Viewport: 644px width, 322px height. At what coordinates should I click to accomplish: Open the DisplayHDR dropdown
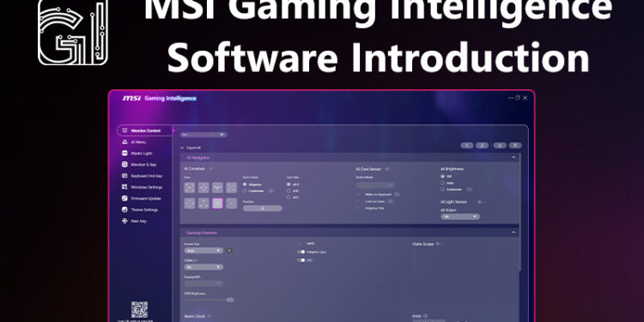tap(204, 283)
